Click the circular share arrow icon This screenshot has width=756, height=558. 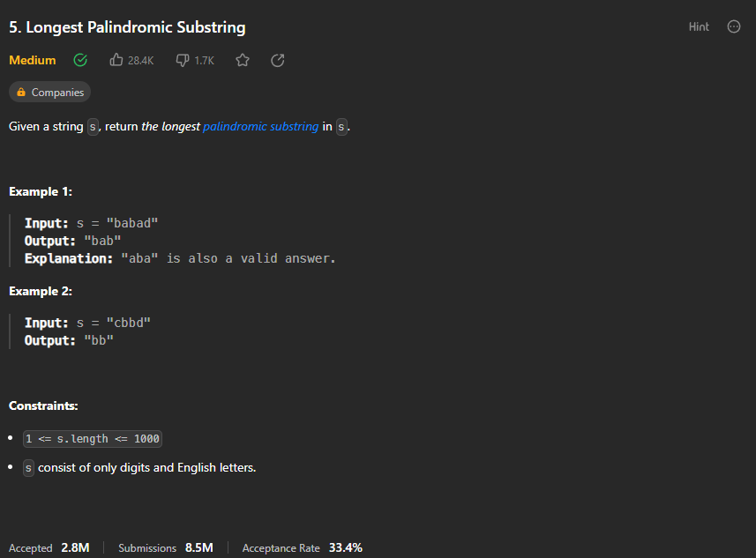(x=277, y=60)
